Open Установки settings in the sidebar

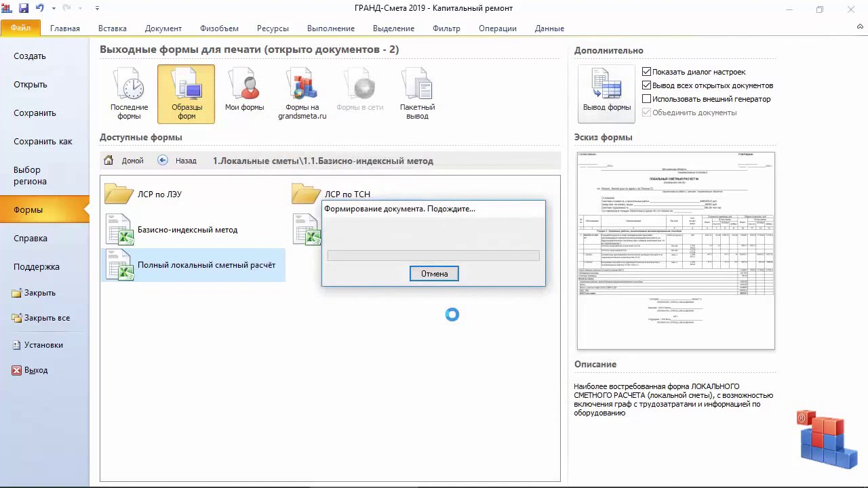[x=38, y=345]
